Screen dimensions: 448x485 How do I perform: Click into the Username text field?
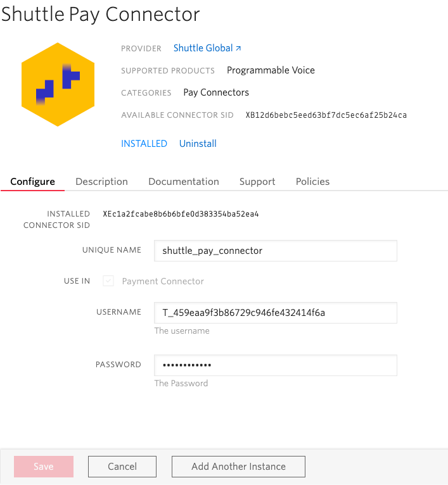(275, 313)
